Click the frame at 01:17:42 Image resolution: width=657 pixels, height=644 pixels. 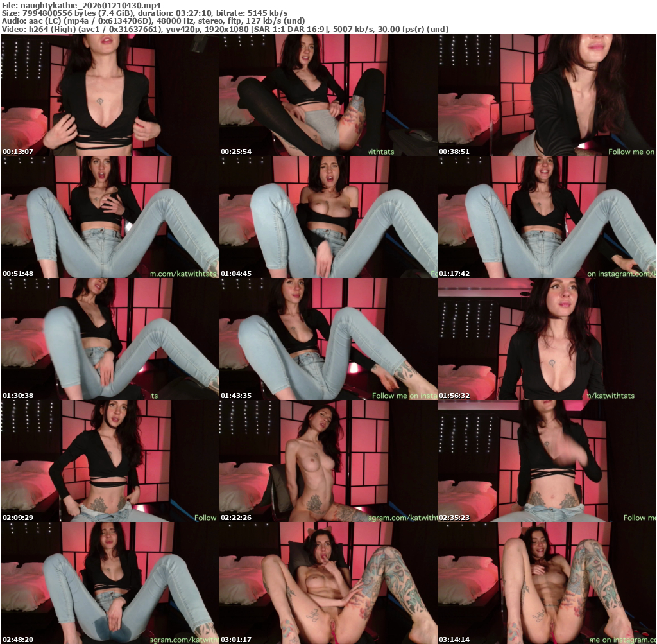546,217
